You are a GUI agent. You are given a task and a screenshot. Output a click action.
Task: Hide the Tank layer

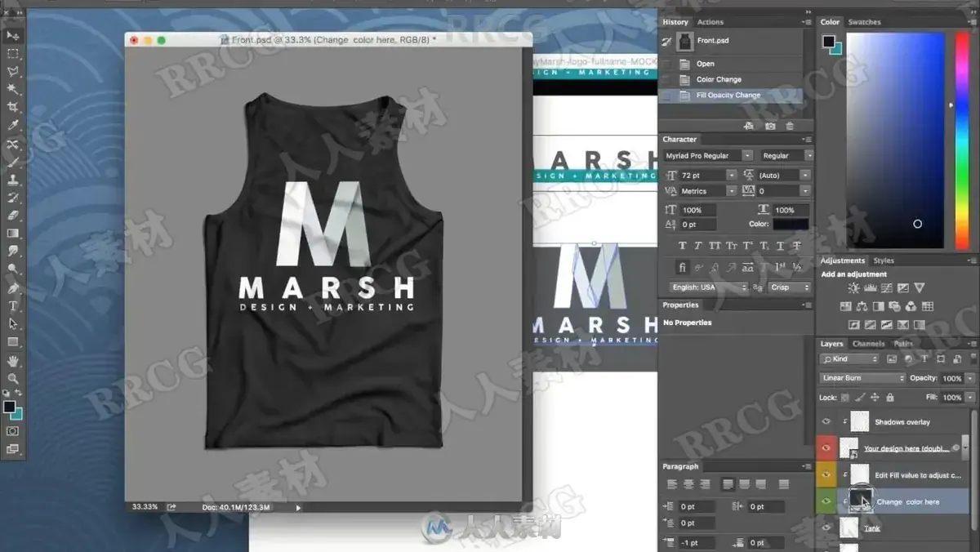click(x=826, y=528)
